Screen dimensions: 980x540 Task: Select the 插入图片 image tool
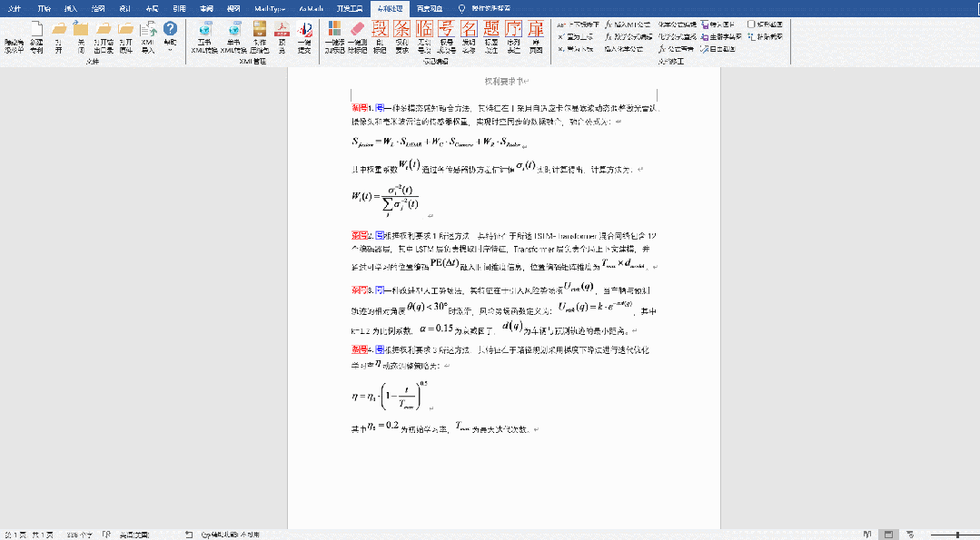[719, 25]
